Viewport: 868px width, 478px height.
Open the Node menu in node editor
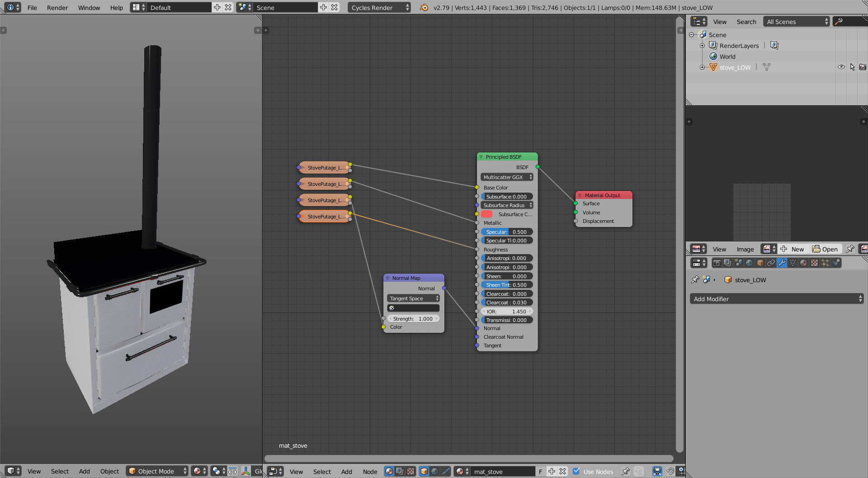(370, 472)
